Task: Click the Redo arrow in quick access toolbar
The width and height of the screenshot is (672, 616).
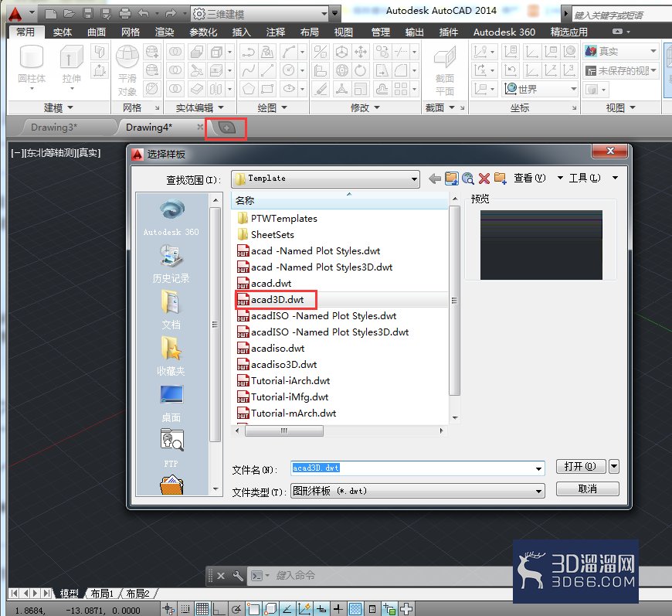Action: point(171,14)
